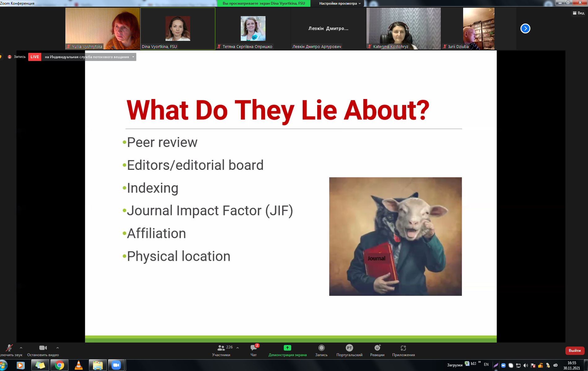The width and height of the screenshot is (588, 371).
Task: Click the red Leave meeting button
Action: [575, 351]
